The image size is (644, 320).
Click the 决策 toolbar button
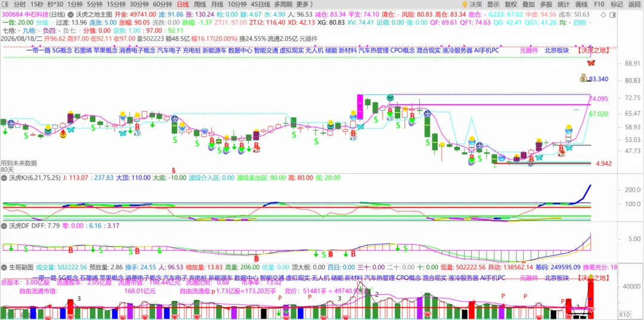[x=476, y=5]
